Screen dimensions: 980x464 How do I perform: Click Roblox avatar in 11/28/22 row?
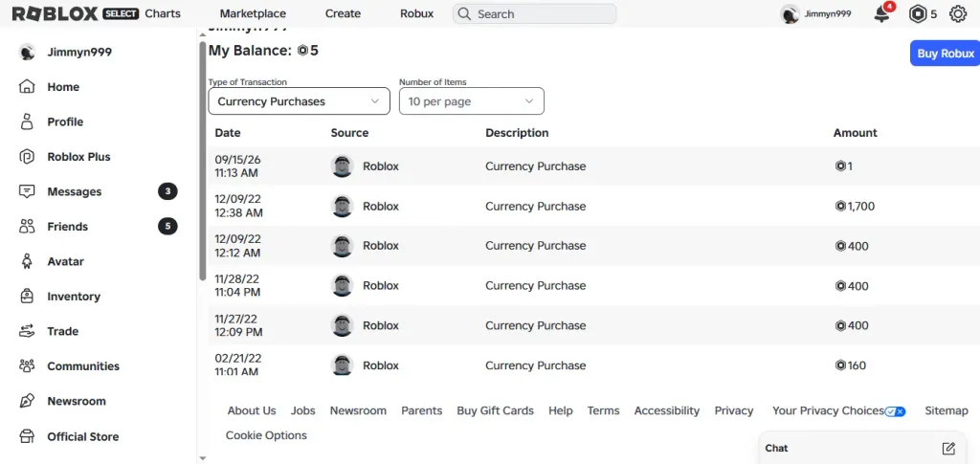[x=342, y=285]
